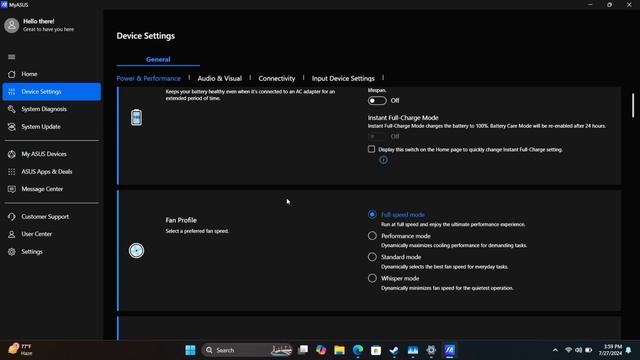Screen dimensions: 640x360
Task: Click the Device Settings page title
Action: [145, 36]
